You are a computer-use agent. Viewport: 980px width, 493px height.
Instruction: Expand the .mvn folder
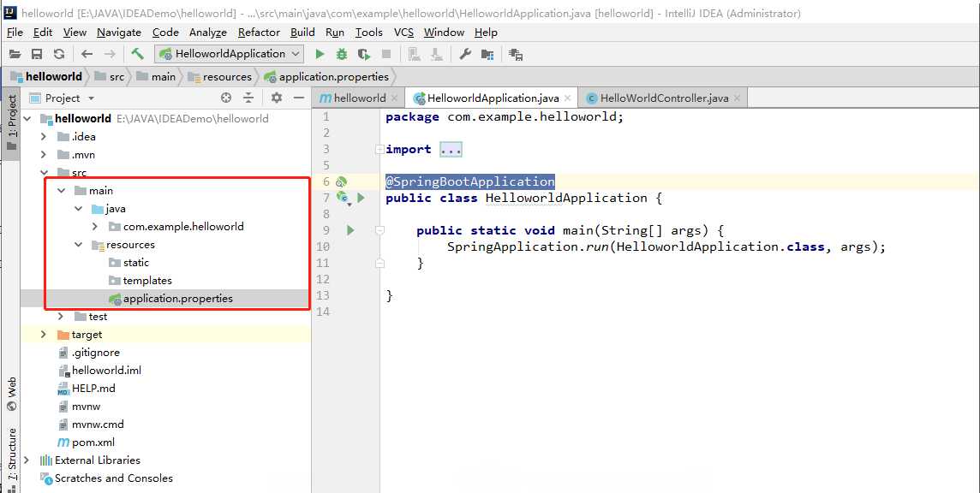click(x=43, y=154)
